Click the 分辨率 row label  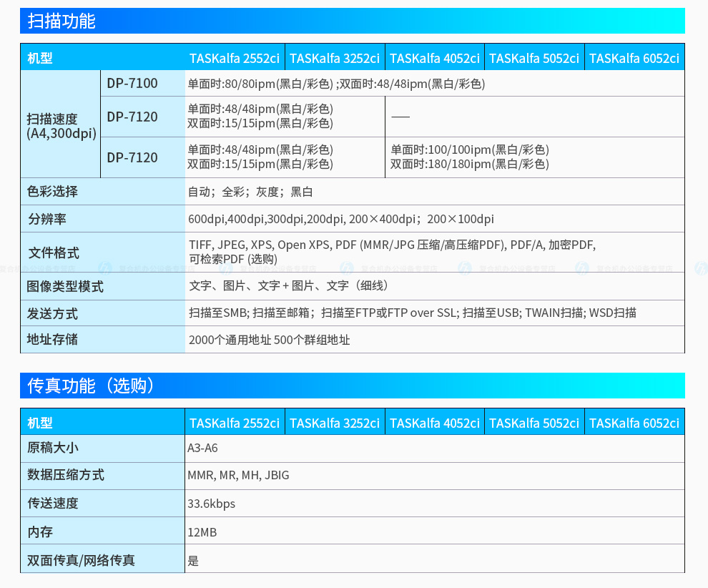coord(47,219)
